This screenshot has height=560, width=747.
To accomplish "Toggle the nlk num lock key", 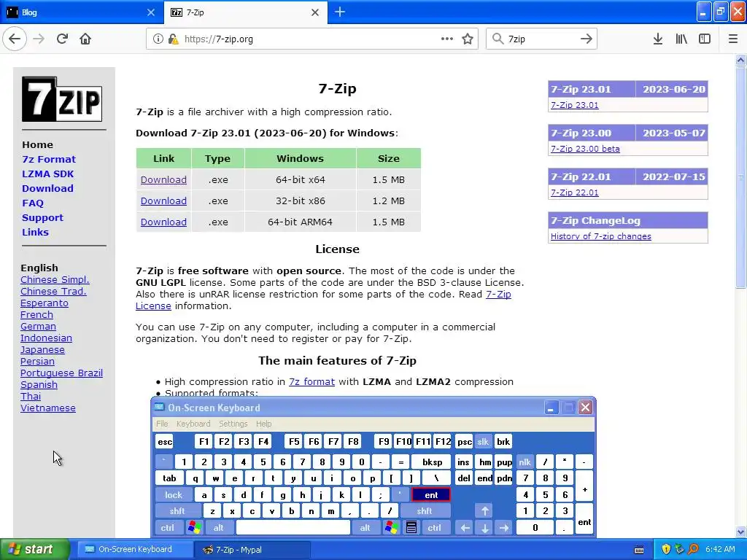I will click(x=525, y=462).
